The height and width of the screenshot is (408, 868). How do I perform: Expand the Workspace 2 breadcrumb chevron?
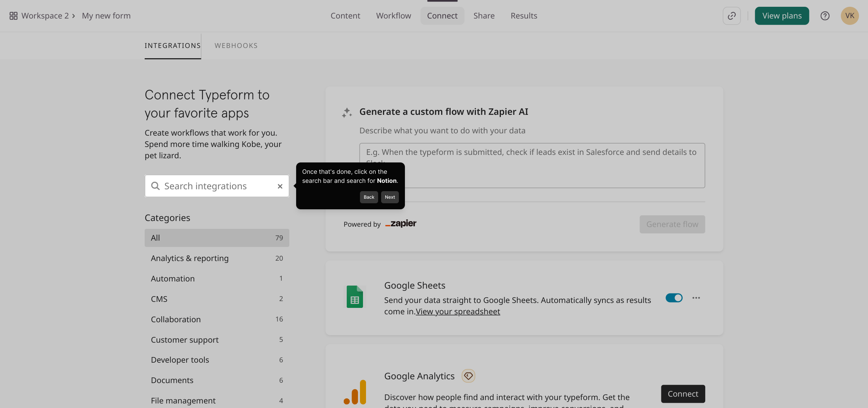pos(74,16)
